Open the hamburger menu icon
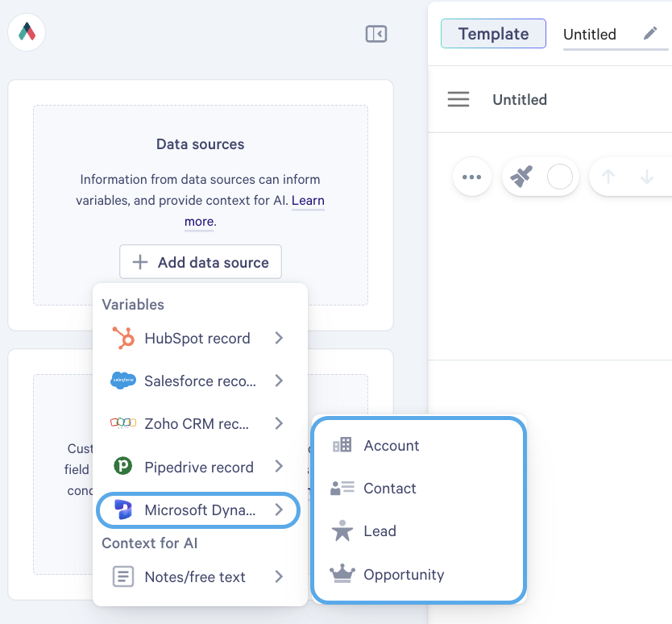 (x=458, y=99)
